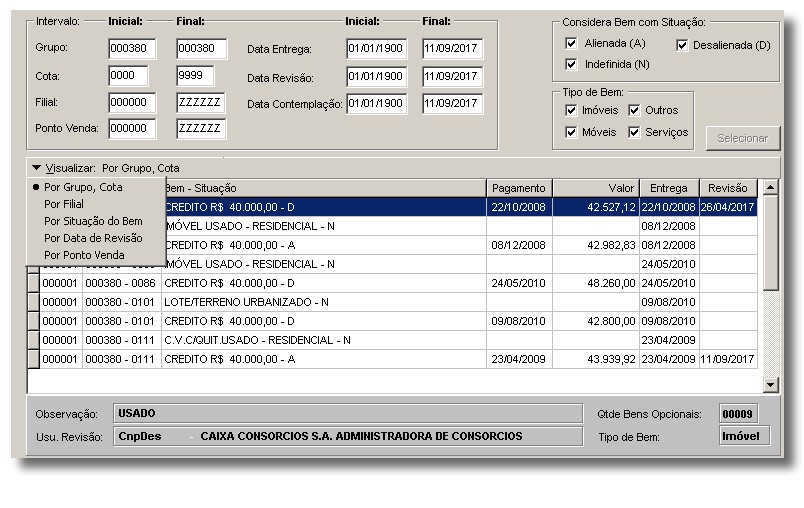Click the Data Revisão Final field
This screenshot has width=804, height=508.
[x=452, y=76]
